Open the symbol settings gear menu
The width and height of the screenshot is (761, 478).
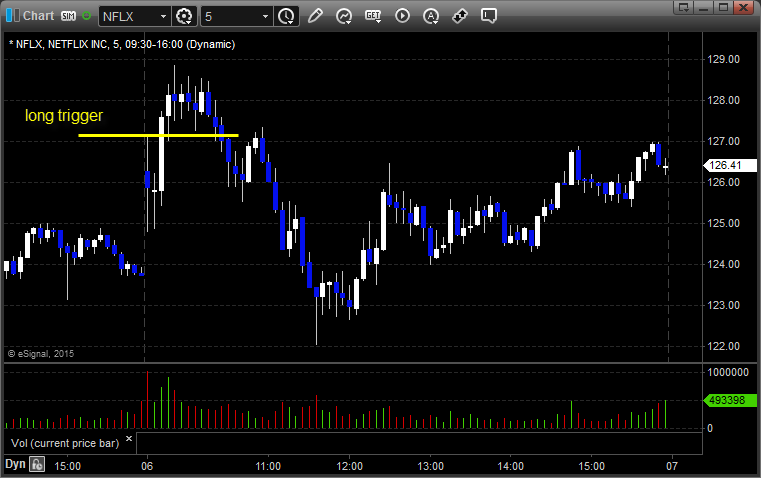pos(184,16)
